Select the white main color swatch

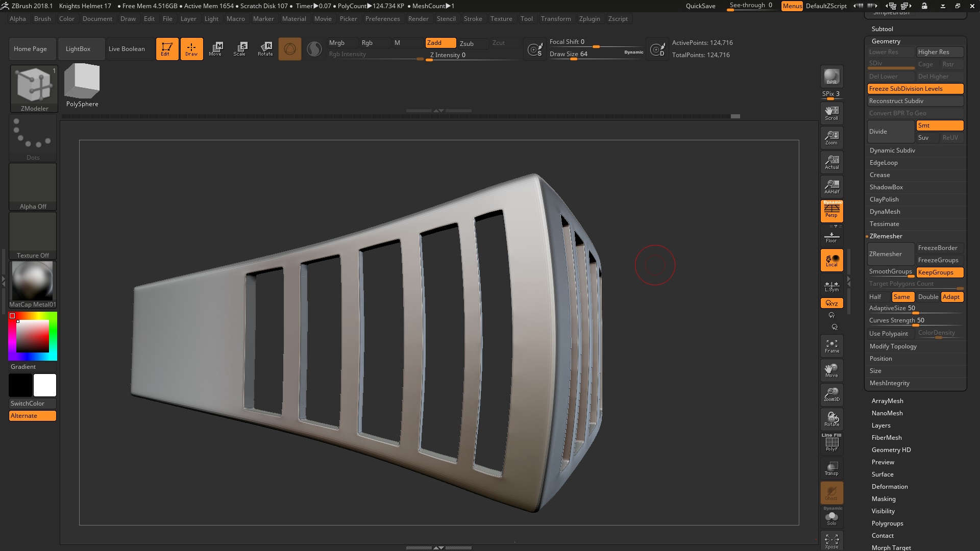45,385
